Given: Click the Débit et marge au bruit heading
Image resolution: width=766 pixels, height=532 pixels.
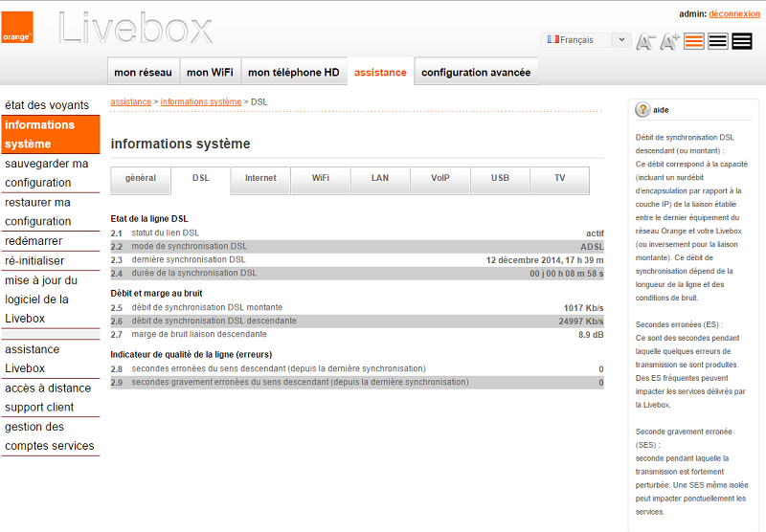Looking at the screenshot, I should click(156, 294).
